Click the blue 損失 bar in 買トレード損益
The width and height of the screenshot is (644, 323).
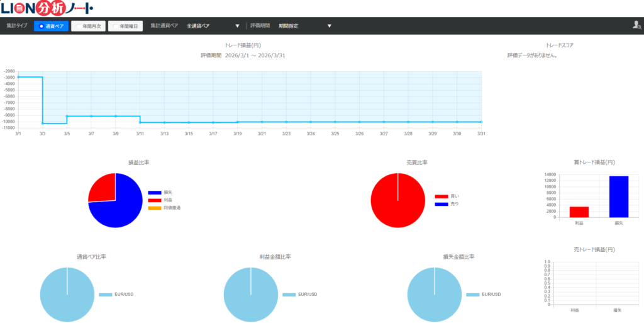(x=618, y=196)
